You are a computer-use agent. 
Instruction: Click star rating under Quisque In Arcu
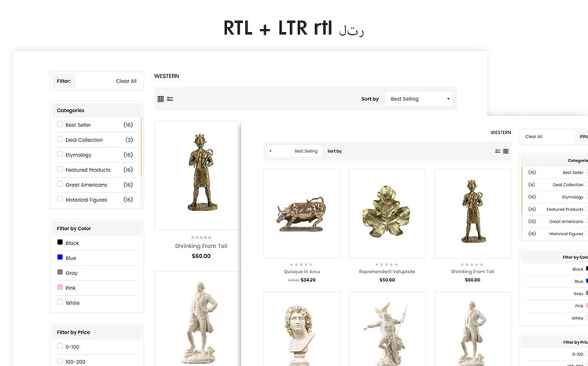pyautogui.click(x=302, y=264)
